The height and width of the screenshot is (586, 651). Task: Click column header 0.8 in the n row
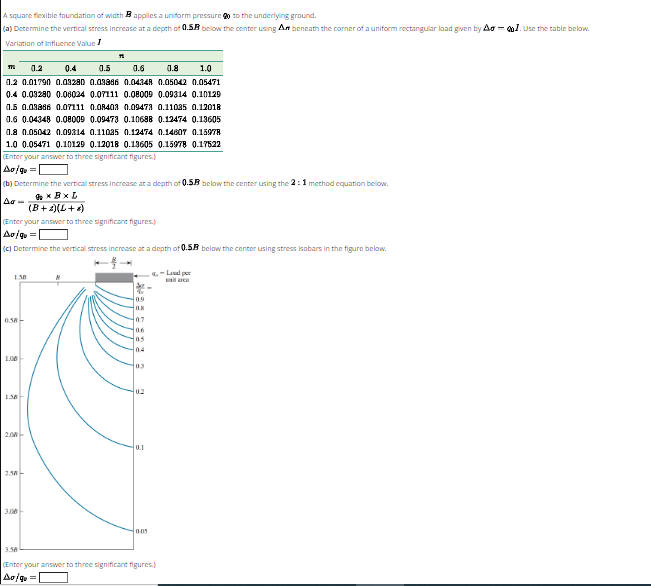tap(172, 69)
